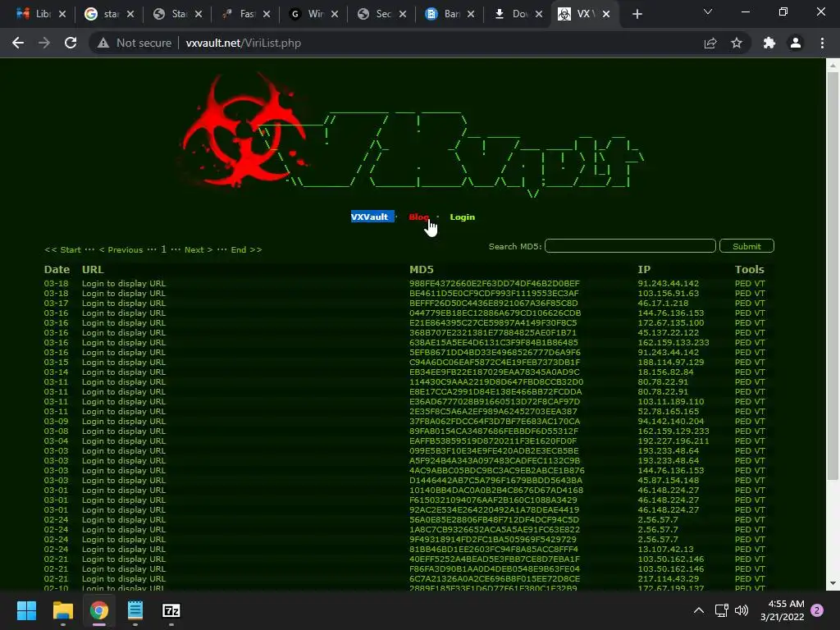Click 'Login to display URL' for 03-17 row
The height and width of the screenshot is (630, 840).
coord(124,304)
